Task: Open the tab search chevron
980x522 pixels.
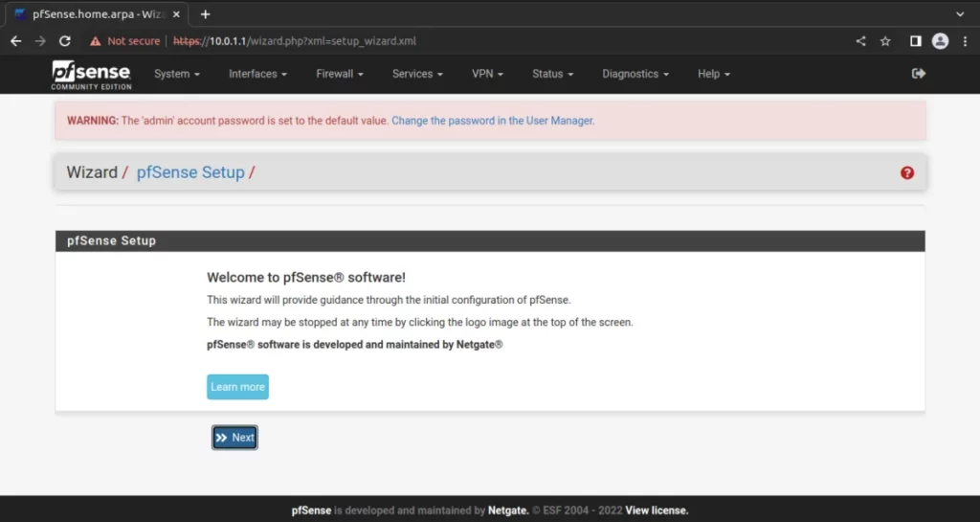Action: tap(960, 13)
